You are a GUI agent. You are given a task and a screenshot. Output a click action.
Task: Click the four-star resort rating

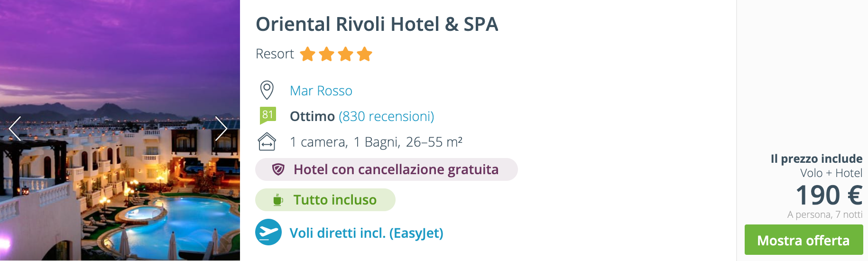[336, 54]
